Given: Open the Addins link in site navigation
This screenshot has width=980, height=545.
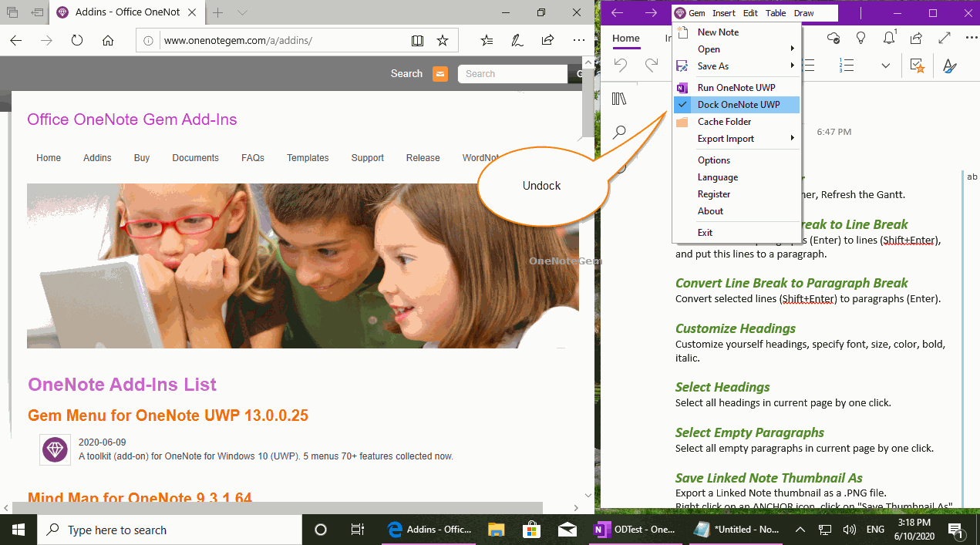Looking at the screenshot, I should click(97, 158).
